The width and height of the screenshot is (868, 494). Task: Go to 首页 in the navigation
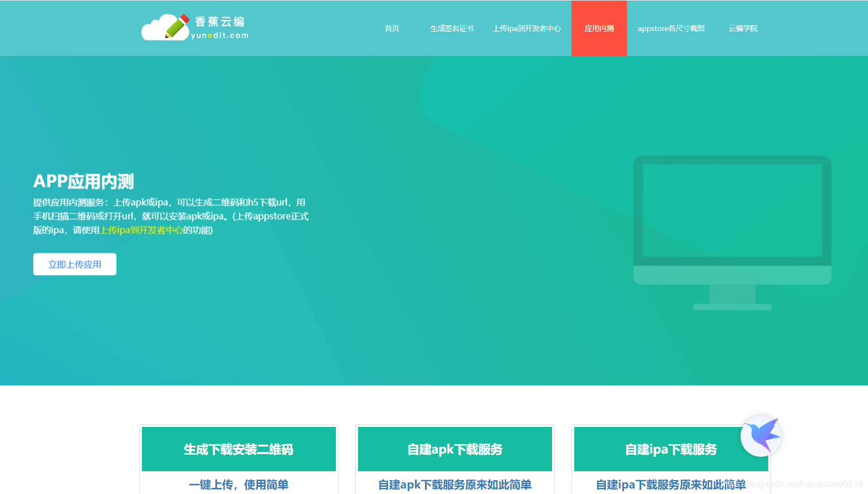click(x=392, y=28)
